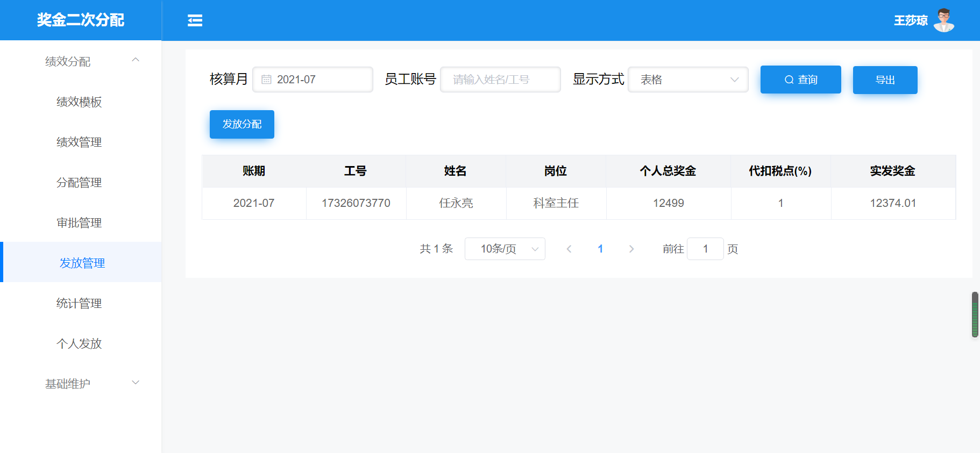Viewport: 980px width, 453px height.
Task: Open 审批管理 menu item
Action: (81, 222)
